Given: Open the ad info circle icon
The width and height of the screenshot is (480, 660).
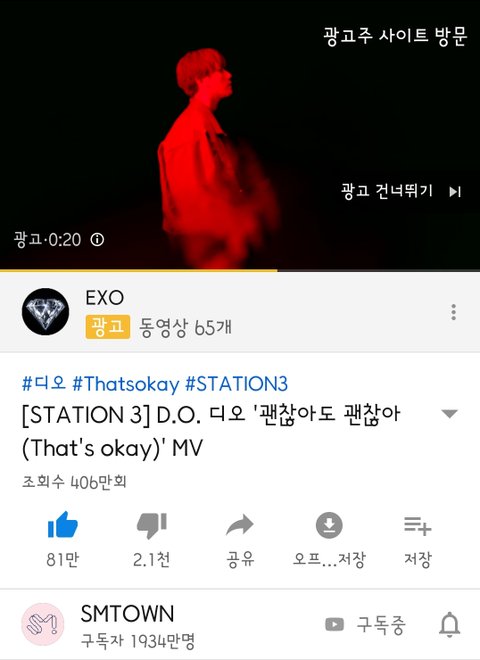Looking at the screenshot, I should pos(97,240).
